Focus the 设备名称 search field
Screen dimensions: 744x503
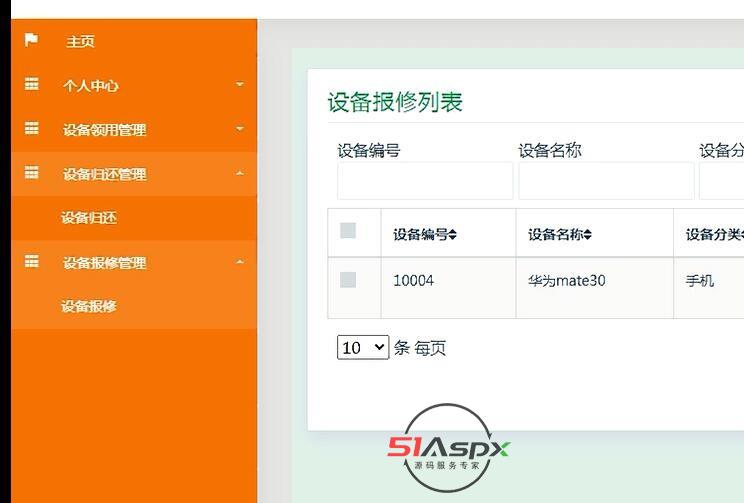[606, 181]
